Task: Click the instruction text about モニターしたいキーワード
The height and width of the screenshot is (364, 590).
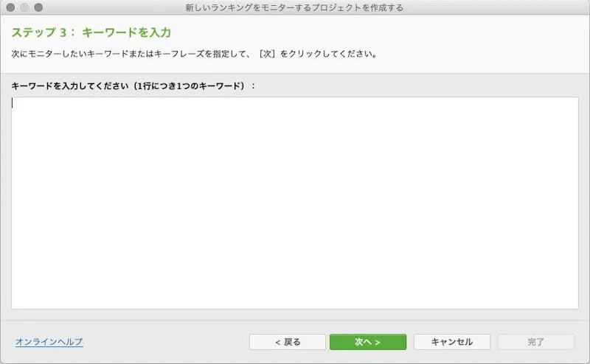Action: [x=195, y=54]
